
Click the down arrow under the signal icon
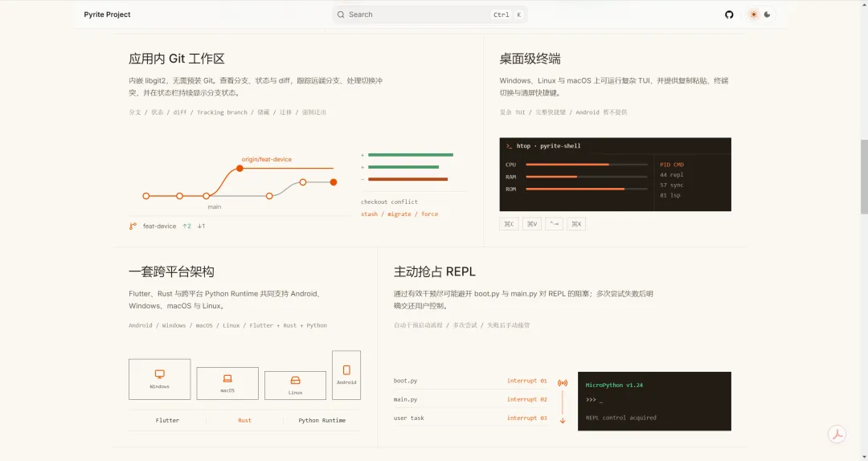coord(563,421)
